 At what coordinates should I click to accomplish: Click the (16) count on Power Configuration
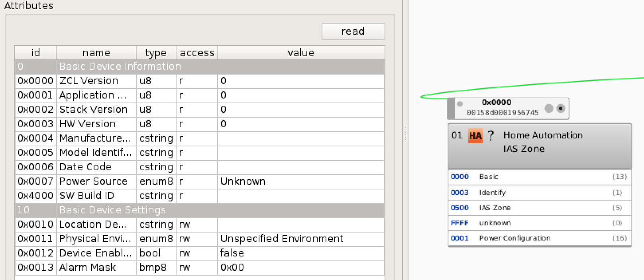(620, 238)
